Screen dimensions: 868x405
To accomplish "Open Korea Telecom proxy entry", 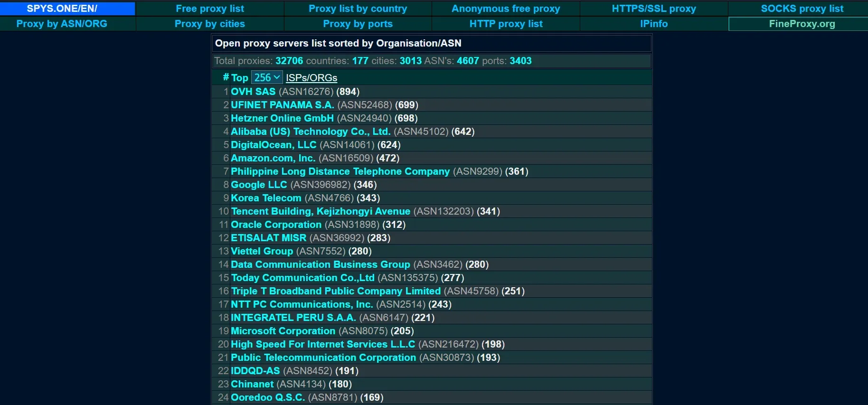I will click(x=266, y=198).
